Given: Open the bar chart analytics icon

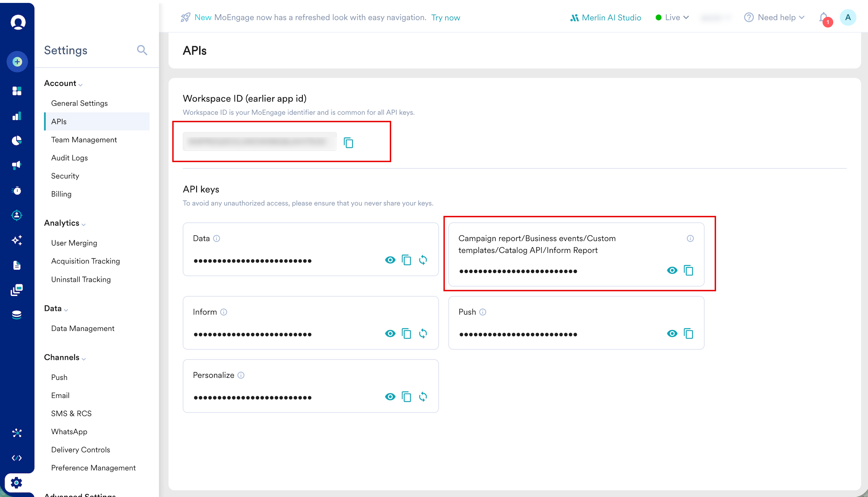Looking at the screenshot, I should [17, 116].
